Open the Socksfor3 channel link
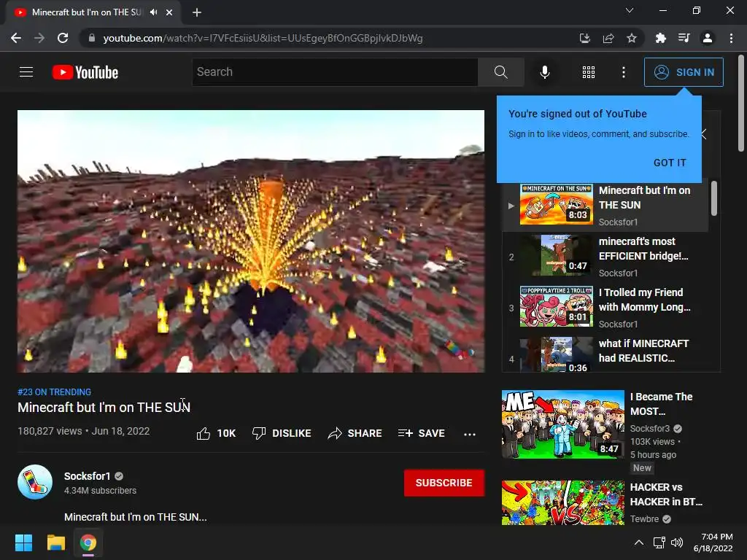Viewport: 747px width, 560px height. point(650,429)
